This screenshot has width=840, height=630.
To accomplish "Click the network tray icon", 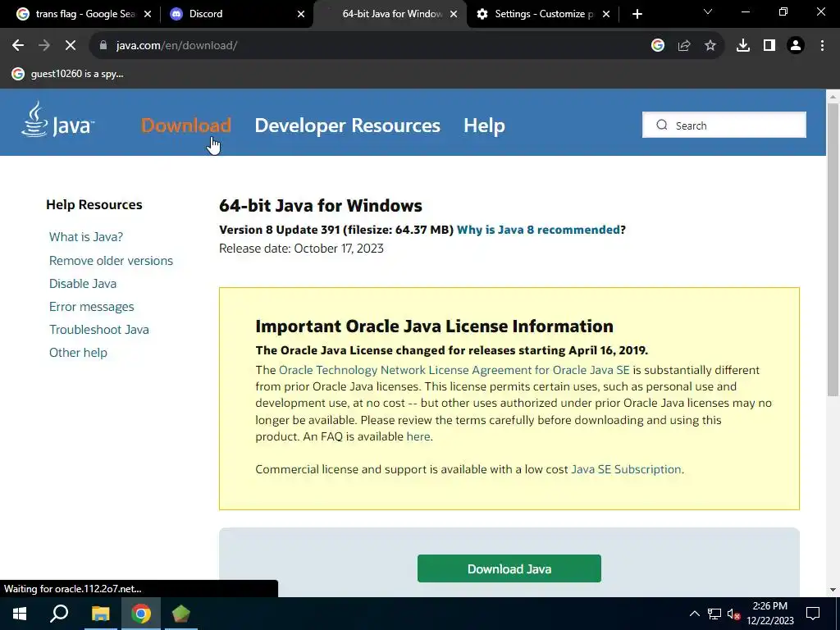I will click(x=714, y=614).
